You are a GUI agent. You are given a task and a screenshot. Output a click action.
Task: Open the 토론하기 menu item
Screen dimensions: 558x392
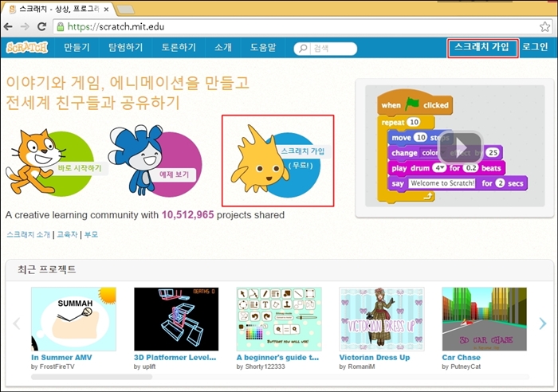(179, 47)
